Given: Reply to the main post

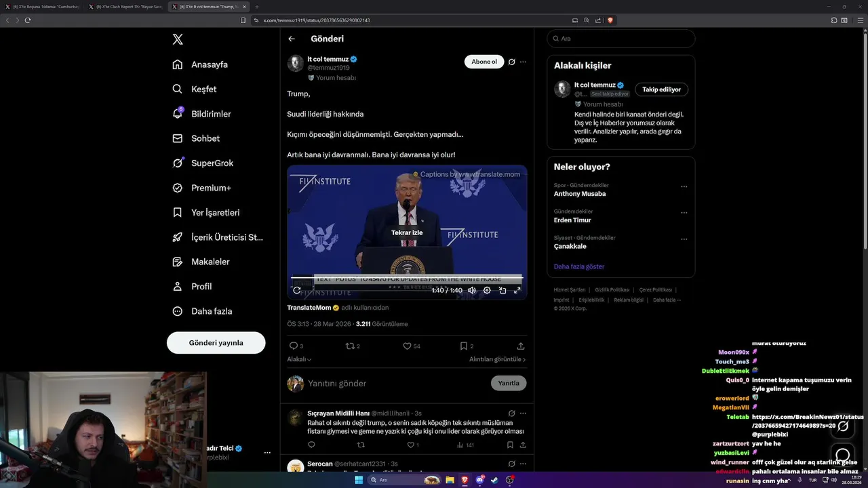Looking at the screenshot, I should point(296,346).
